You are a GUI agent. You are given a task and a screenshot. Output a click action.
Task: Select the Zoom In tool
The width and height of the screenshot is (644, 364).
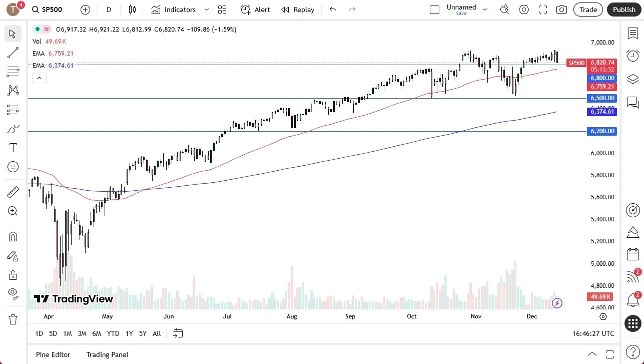[x=13, y=211]
